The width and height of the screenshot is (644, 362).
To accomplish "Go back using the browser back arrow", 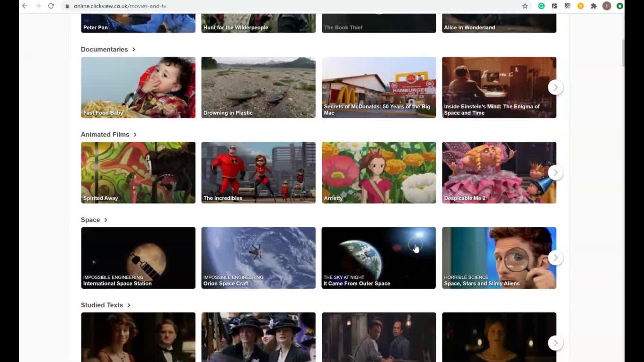I will 25,6.
